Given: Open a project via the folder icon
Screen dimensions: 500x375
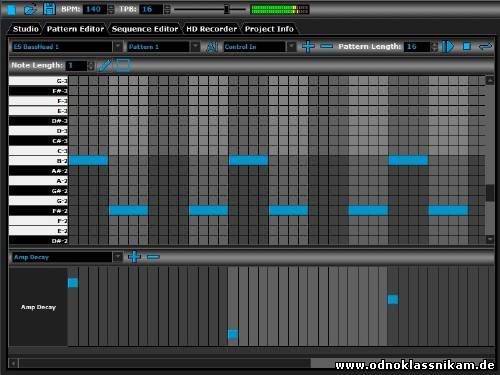Looking at the screenshot, I should 30,9.
